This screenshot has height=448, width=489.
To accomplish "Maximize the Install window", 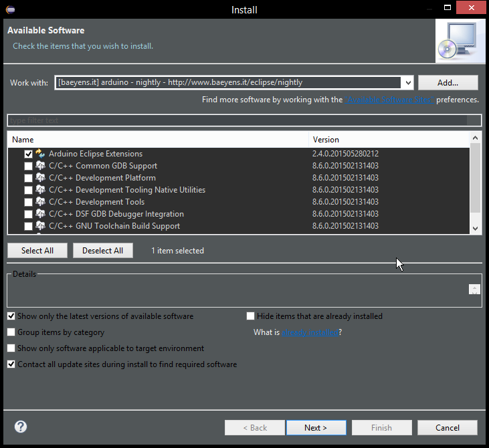I will [x=448, y=7].
